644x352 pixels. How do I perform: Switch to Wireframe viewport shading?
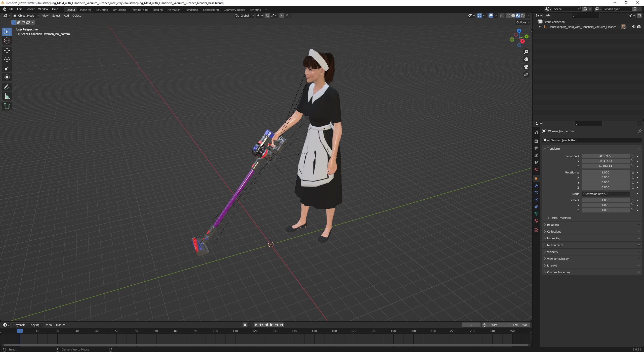(508, 16)
